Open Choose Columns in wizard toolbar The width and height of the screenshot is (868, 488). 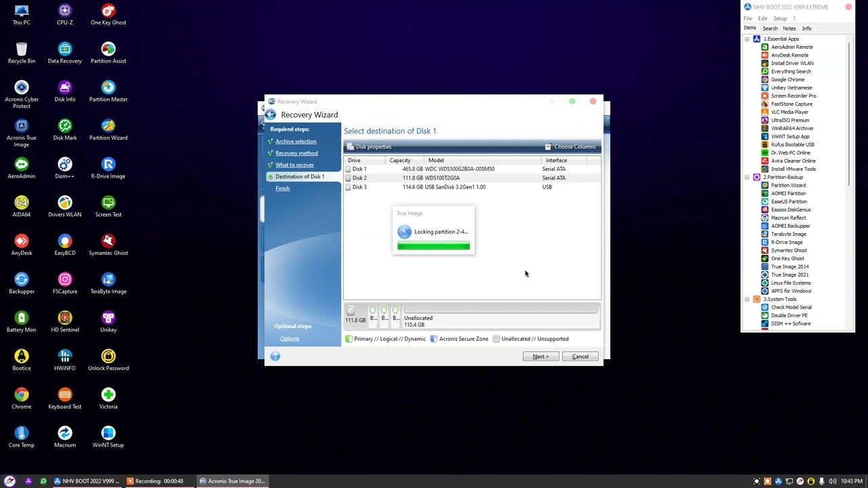click(x=570, y=146)
